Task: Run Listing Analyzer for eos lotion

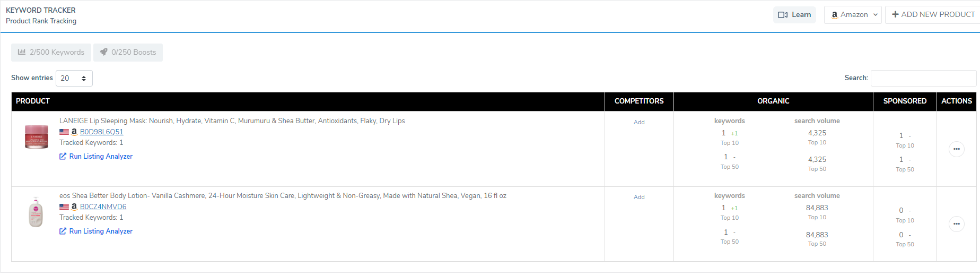Action: point(101,231)
